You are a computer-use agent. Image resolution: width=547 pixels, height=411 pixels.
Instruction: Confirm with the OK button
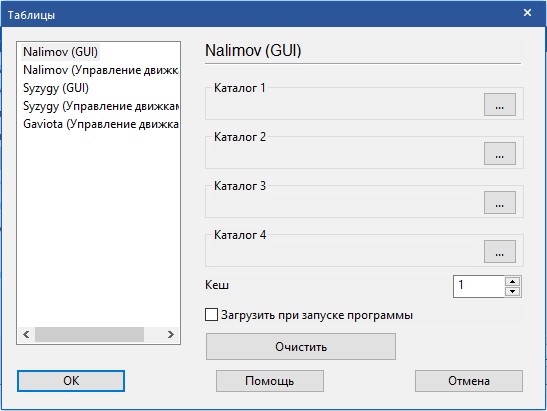[71, 381]
